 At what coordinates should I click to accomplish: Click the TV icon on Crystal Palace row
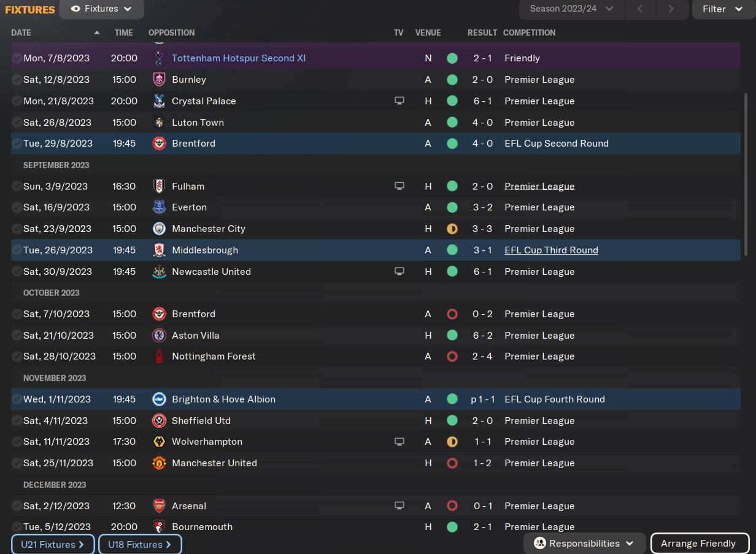pyautogui.click(x=399, y=101)
